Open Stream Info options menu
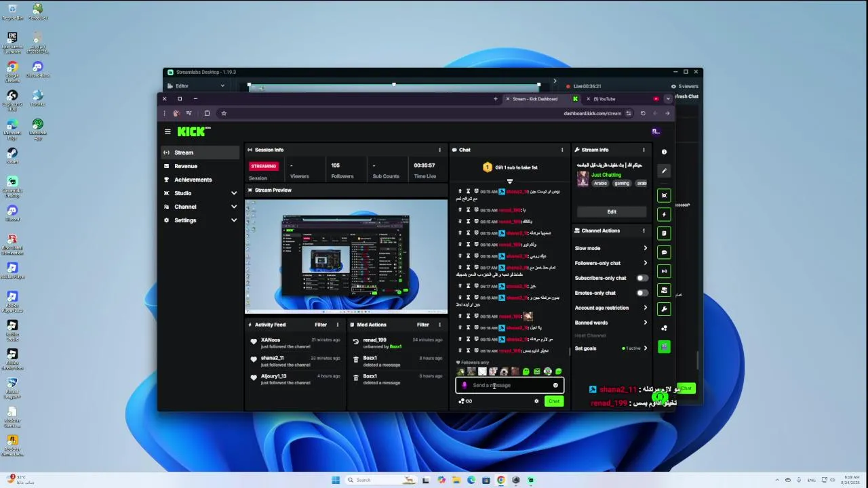The image size is (868, 488). click(644, 150)
